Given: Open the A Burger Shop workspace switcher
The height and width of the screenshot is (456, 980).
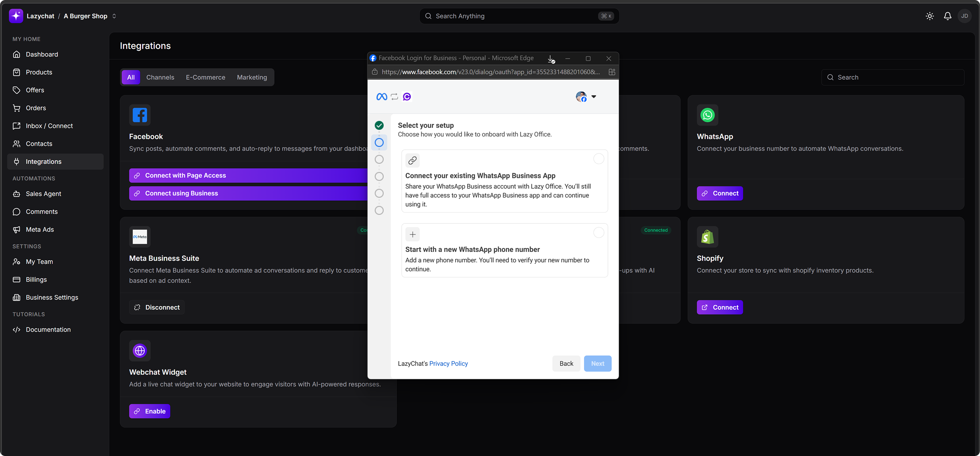Looking at the screenshot, I should click(114, 16).
